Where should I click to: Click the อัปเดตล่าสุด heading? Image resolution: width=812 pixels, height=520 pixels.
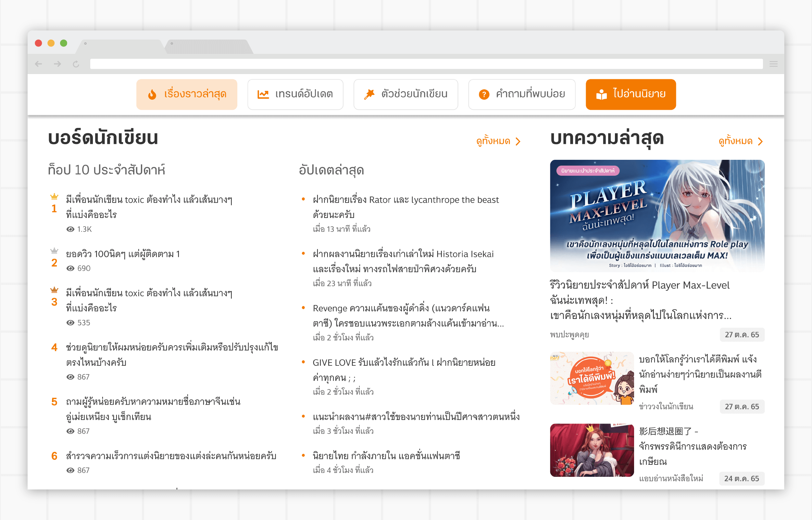click(331, 170)
